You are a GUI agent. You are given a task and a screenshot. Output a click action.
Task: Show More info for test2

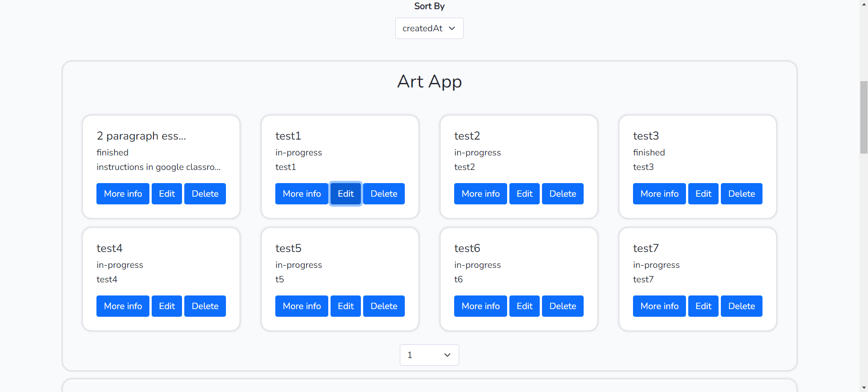tap(480, 194)
